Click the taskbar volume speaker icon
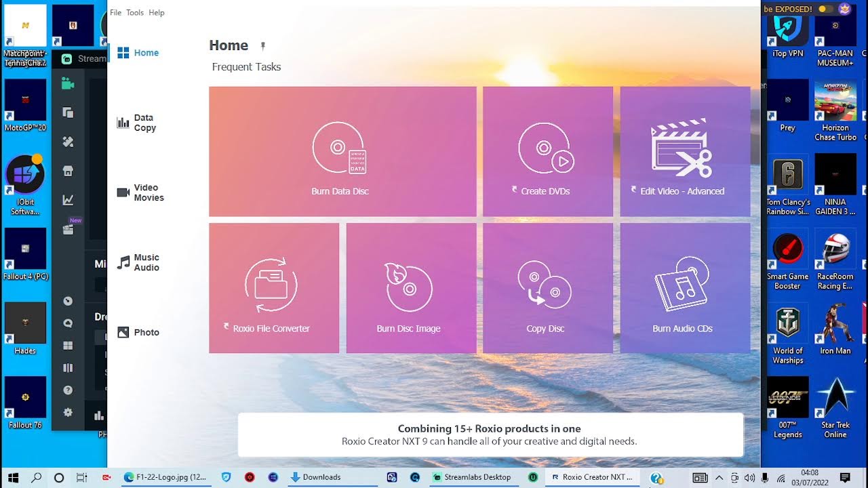The height and width of the screenshot is (488, 868). click(749, 477)
